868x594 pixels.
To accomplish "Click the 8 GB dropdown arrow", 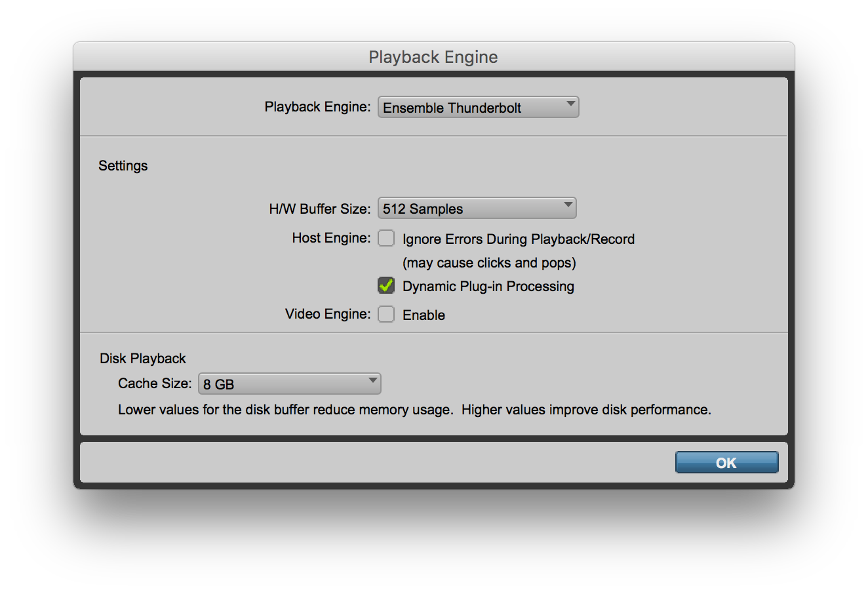I will [372, 384].
